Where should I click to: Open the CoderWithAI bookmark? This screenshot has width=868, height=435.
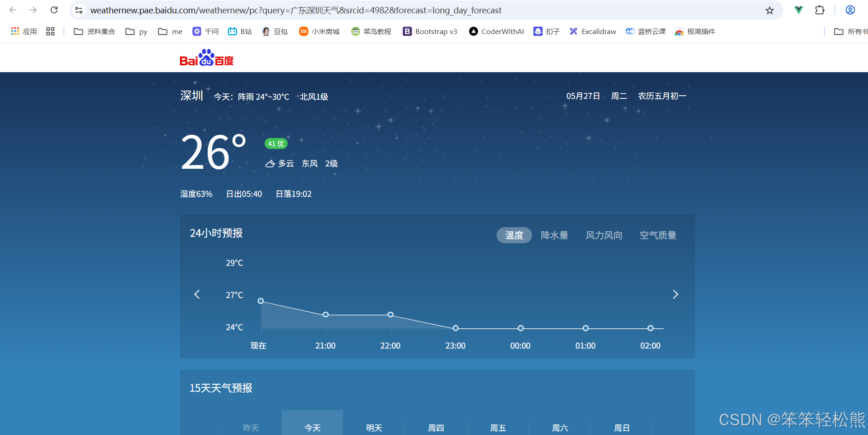497,31
